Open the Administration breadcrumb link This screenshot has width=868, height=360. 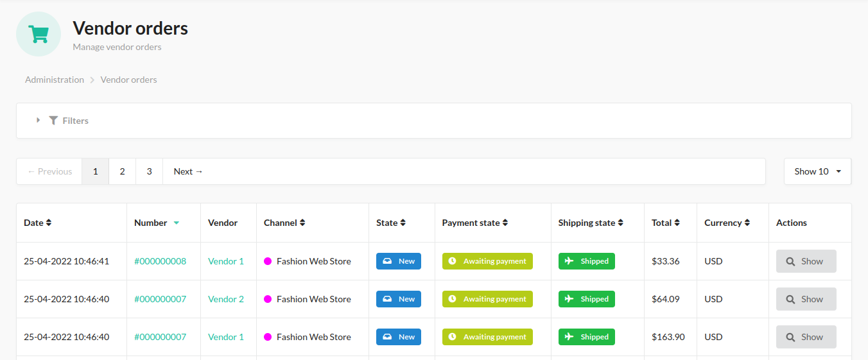tap(55, 80)
